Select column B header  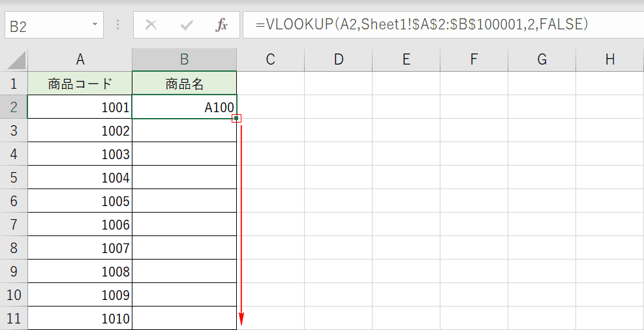tap(185, 60)
